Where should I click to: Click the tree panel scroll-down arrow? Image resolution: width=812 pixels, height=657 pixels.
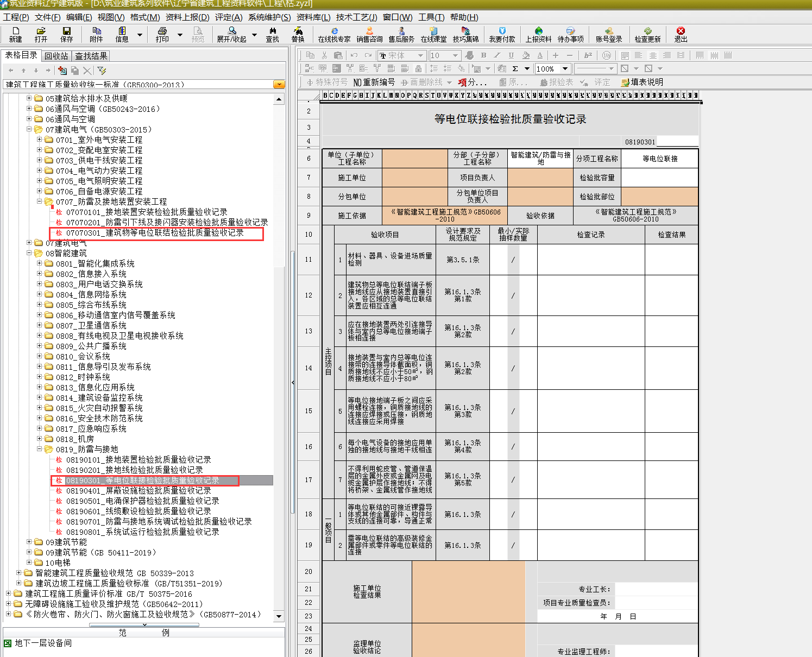click(279, 616)
